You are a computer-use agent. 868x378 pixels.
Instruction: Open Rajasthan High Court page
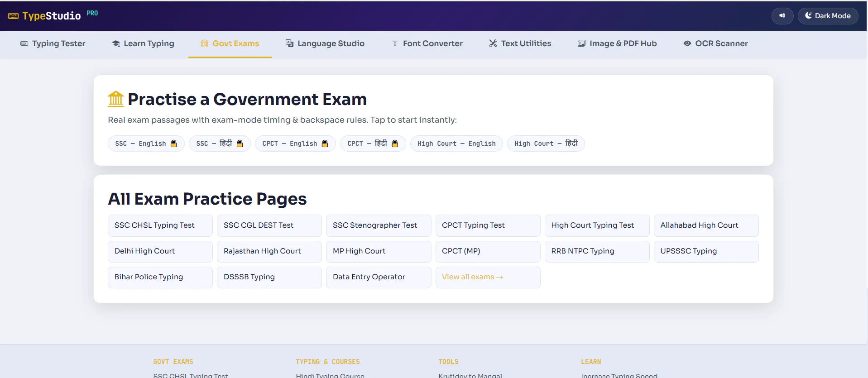pos(269,251)
